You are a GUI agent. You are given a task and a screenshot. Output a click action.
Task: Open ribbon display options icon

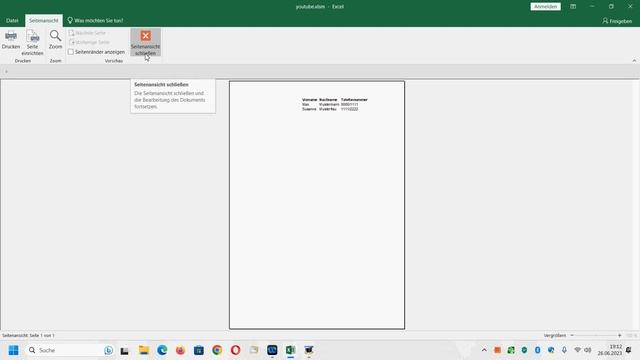[573, 7]
